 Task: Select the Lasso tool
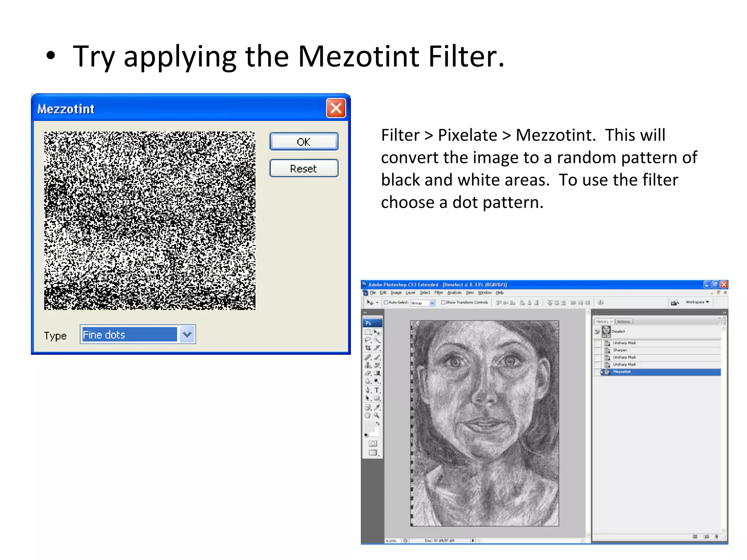(x=368, y=340)
